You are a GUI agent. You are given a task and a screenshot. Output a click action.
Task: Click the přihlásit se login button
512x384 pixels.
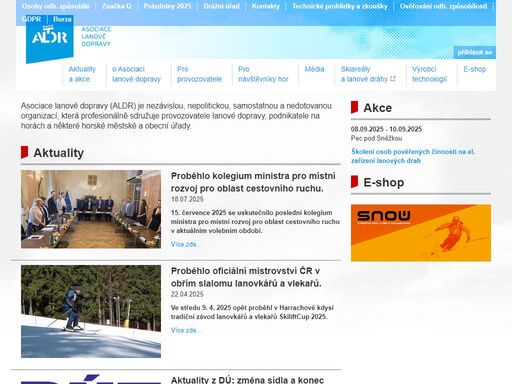[474, 52]
